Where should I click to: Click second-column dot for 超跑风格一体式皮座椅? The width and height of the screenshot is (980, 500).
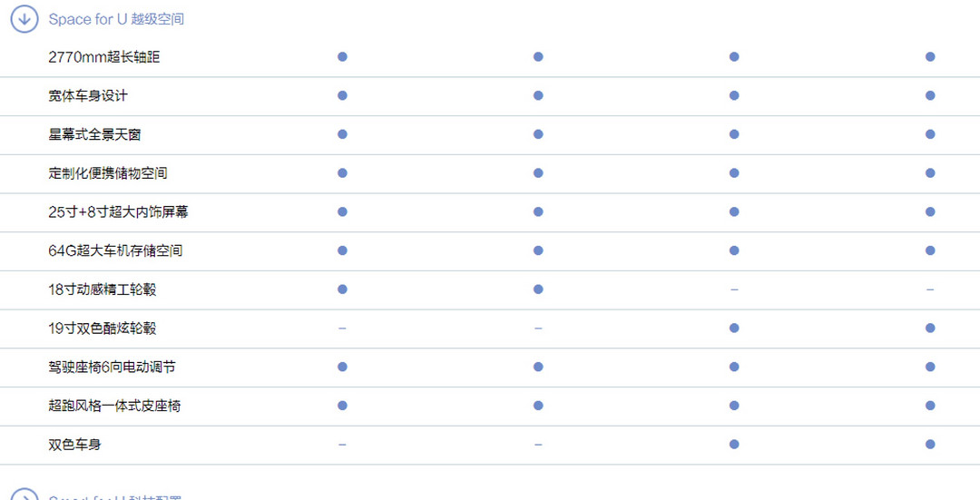tap(538, 406)
